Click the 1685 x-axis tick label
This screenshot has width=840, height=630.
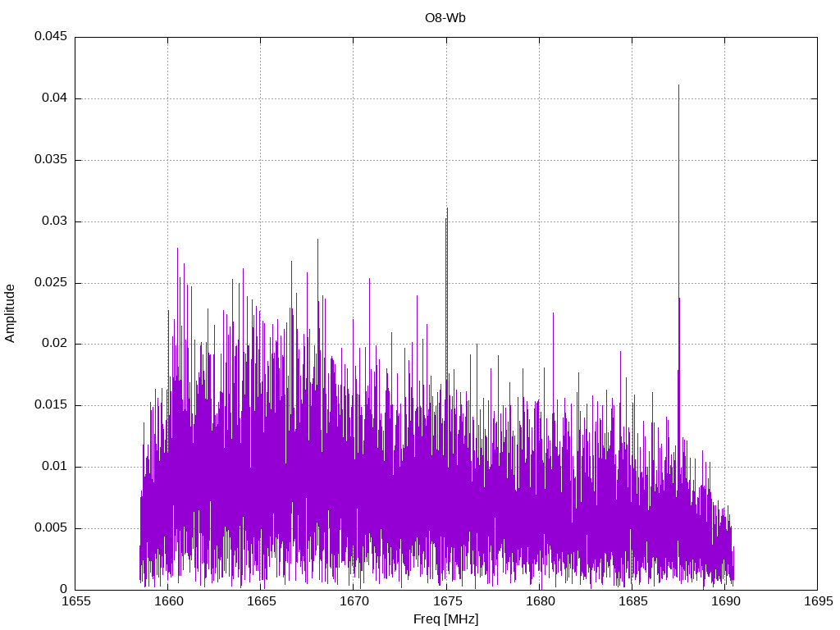[632, 601]
